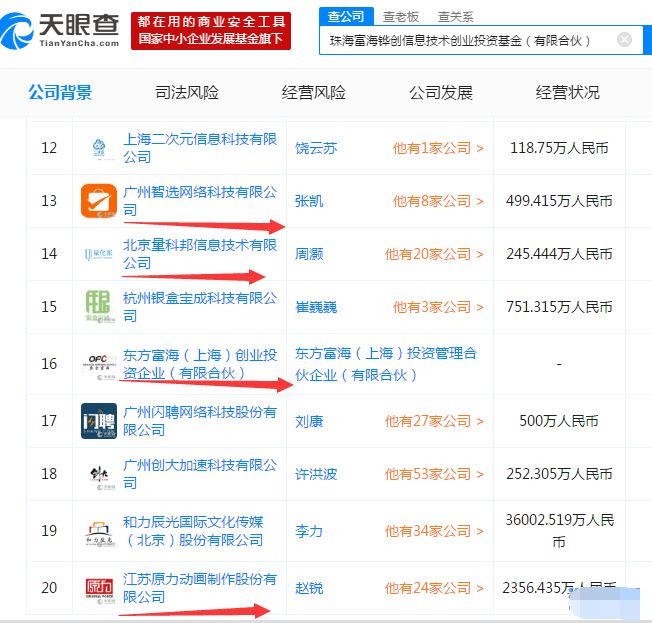Open the 闪聘 logo in row 17

tap(99, 420)
